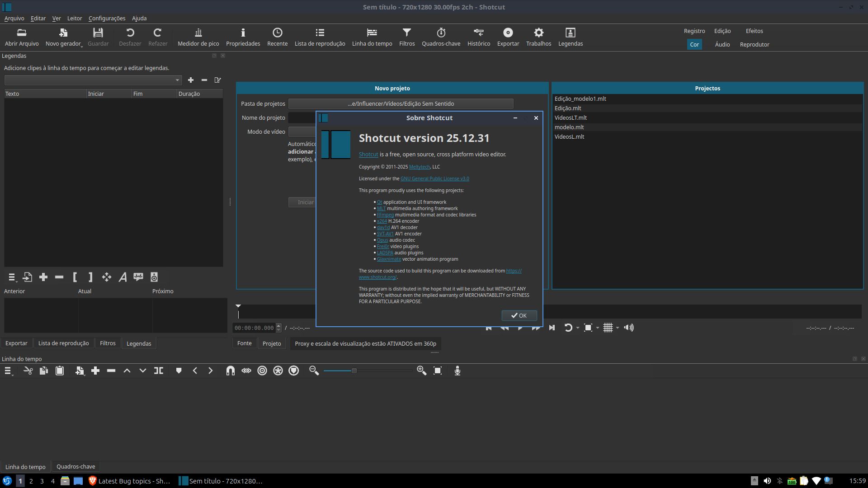The height and width of the screenshot is (488, 868).
Task: Open the GNU General Public License link
Action: click(434, 179)
